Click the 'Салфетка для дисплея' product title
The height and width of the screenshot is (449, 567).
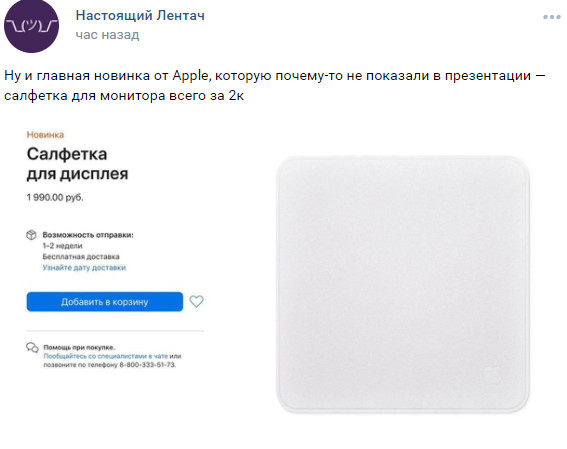(77, 164)
